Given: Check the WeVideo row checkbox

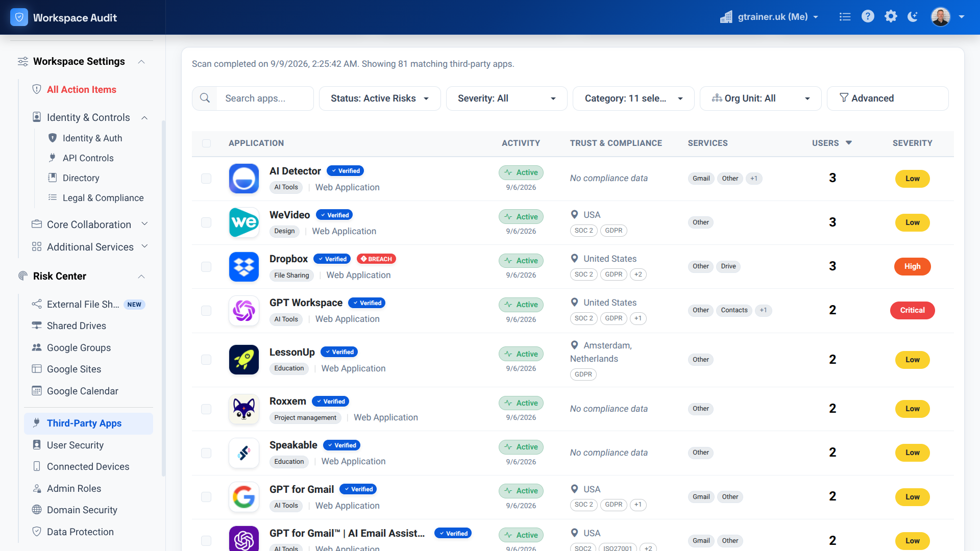Looking at the screenshot, I should tap(206, 222).
